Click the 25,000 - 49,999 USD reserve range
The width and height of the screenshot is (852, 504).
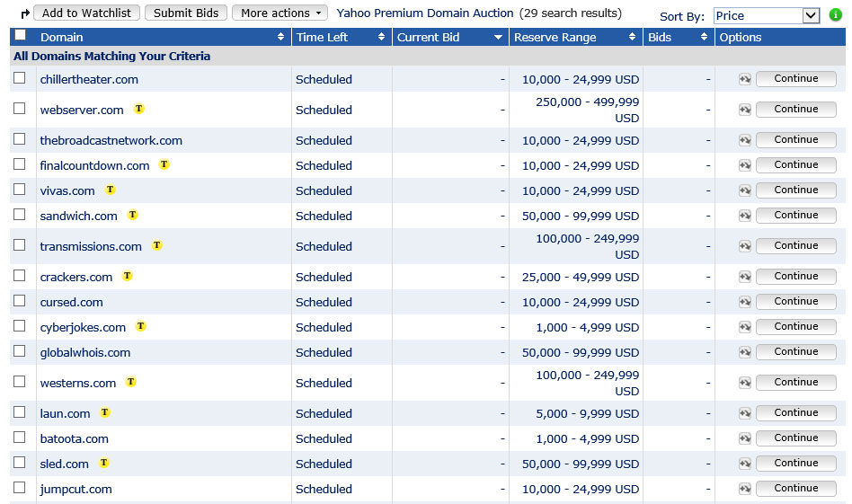(x=581, y=277)
